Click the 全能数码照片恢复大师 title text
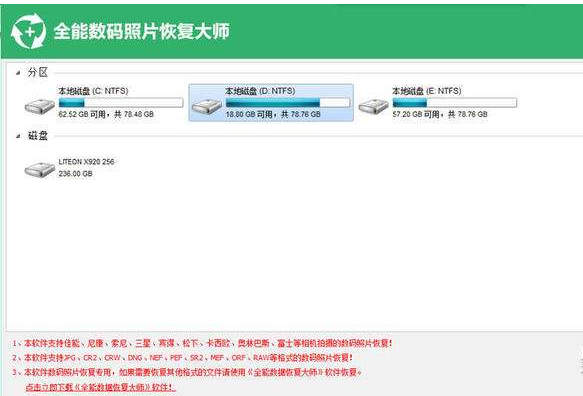The height and width of the screenshot is (396, 583). click(x=142, y=32)
